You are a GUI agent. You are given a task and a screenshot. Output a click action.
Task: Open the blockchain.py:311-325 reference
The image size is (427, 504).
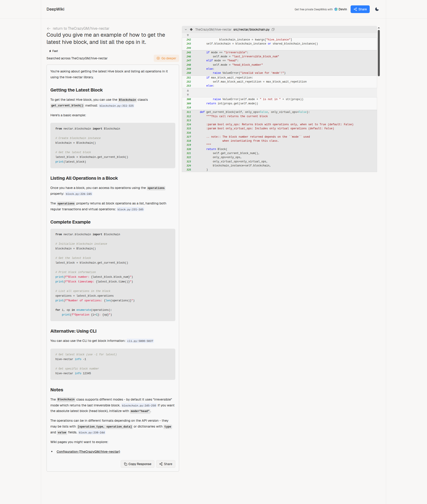[116, 106]
